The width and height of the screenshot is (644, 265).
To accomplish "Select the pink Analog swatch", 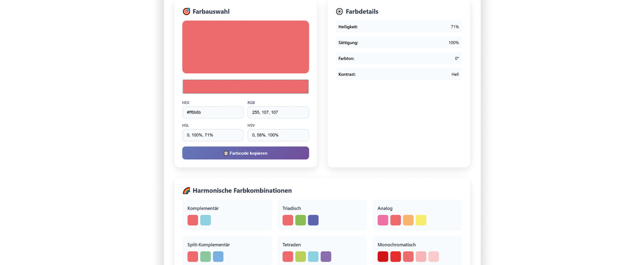I will click(x=383, y=220).
